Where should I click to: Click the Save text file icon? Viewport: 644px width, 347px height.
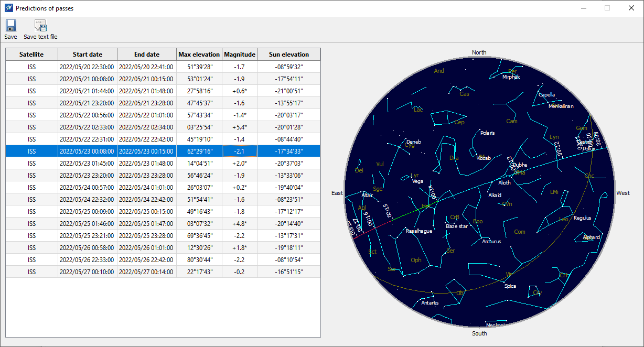click(40, 25)
